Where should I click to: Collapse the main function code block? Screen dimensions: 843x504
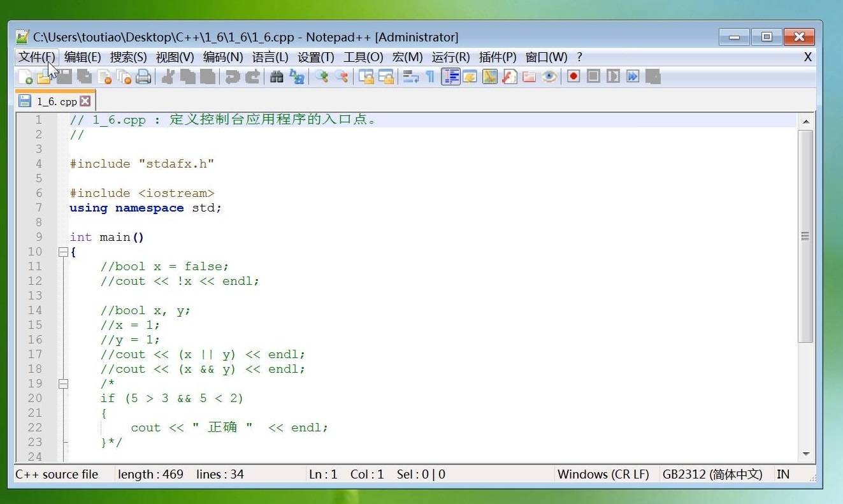click(x=62, y=252)
